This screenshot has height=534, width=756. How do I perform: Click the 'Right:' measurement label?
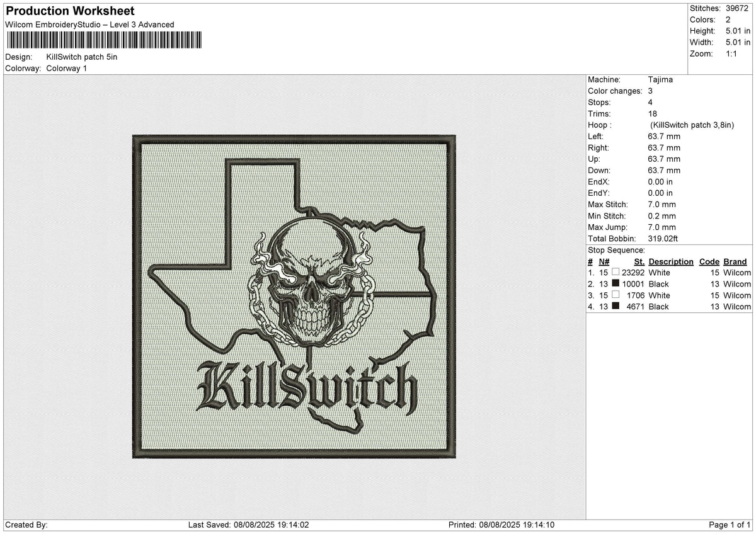(x=598, y=148)
